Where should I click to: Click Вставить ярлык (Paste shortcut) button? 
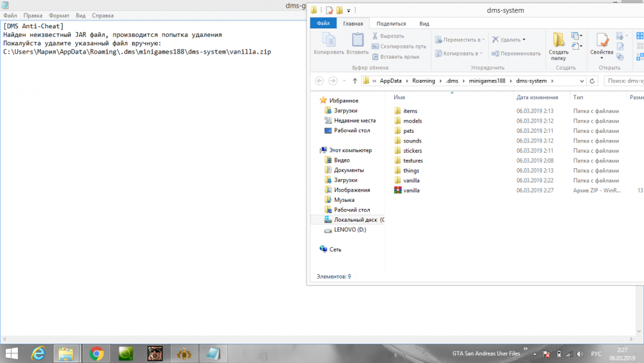(x=399, y=57)
